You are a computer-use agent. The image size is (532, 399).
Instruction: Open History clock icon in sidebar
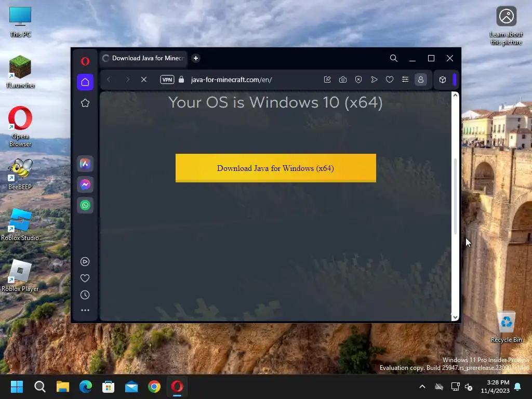(x=85, y=295)
